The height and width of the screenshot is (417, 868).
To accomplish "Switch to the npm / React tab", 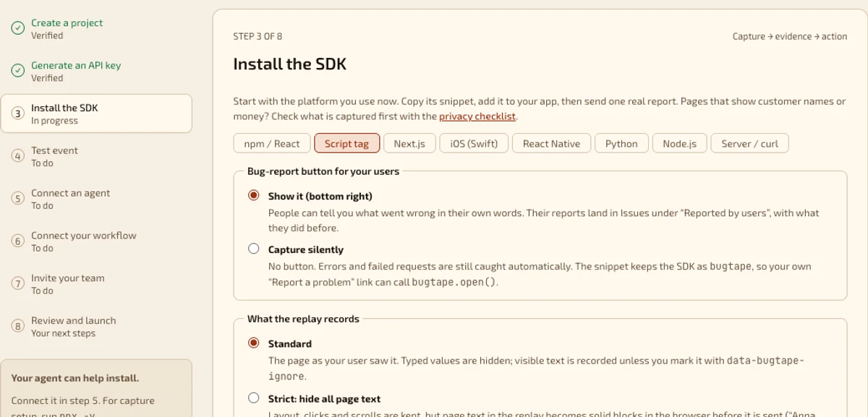I will point(272,143).
